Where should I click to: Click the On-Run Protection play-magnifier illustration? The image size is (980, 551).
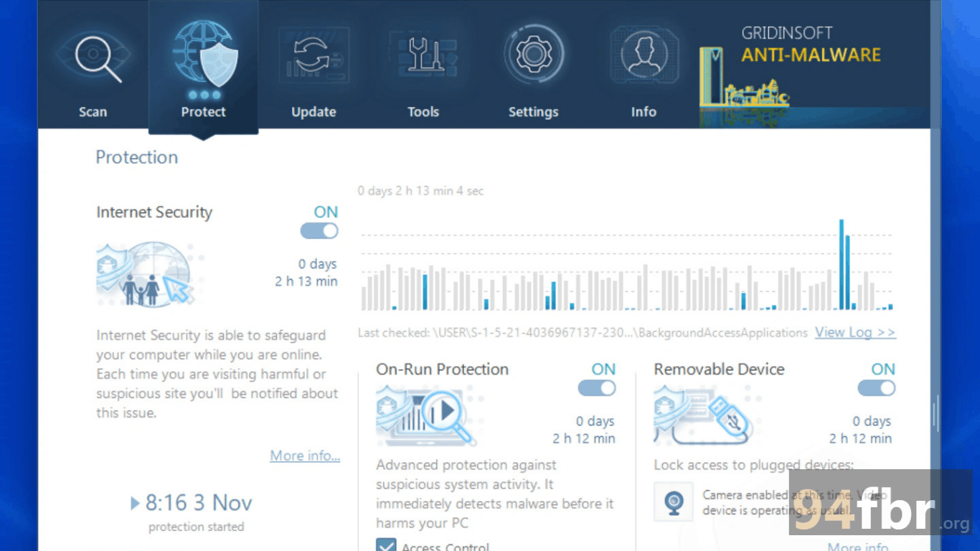(426, 415)
